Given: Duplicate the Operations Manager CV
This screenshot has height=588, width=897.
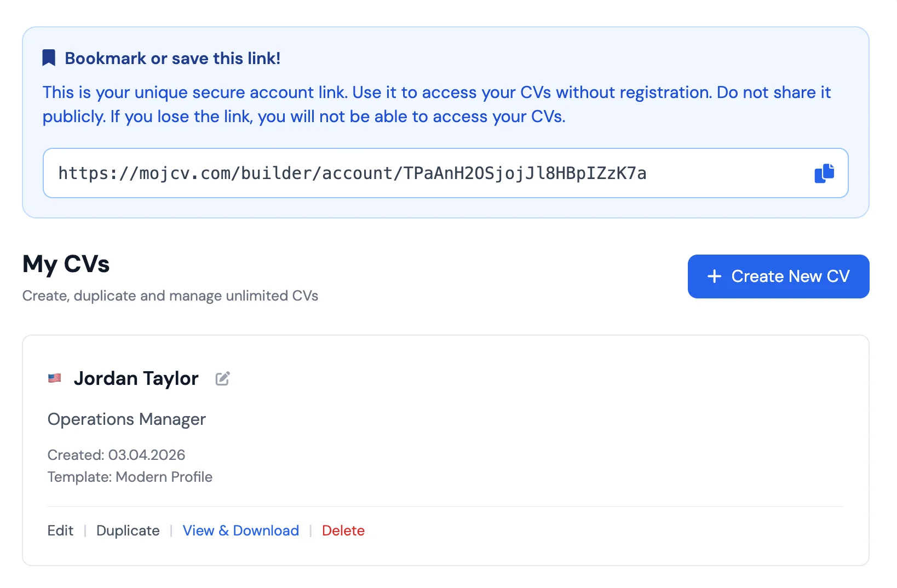Looking at the screenshot, I should point(128,531).
